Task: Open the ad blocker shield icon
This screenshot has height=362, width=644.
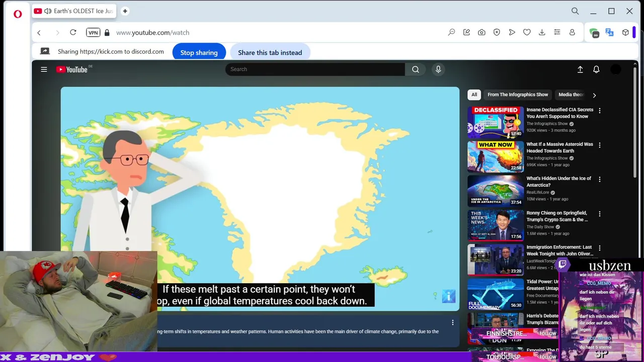Action: [x=497, y=32]
